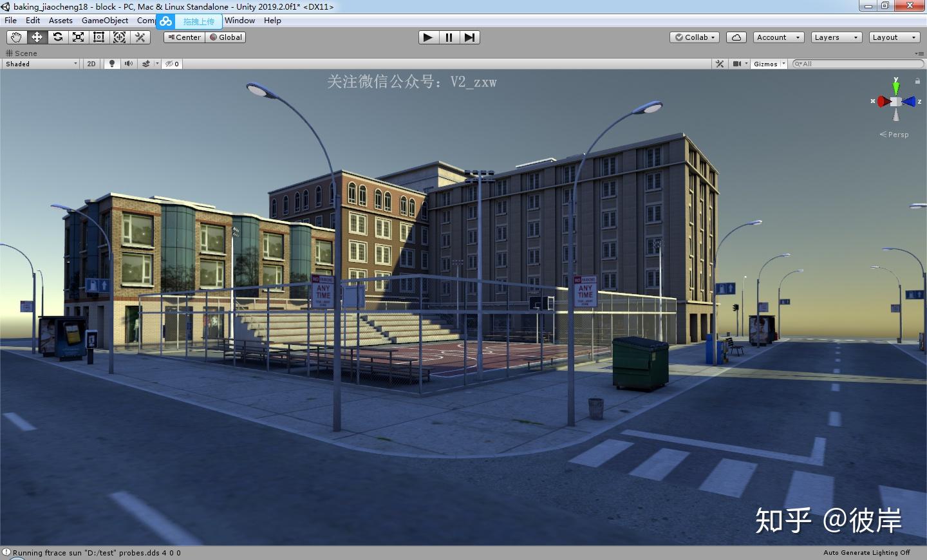Switch Persp projection label

pos(894,135)
